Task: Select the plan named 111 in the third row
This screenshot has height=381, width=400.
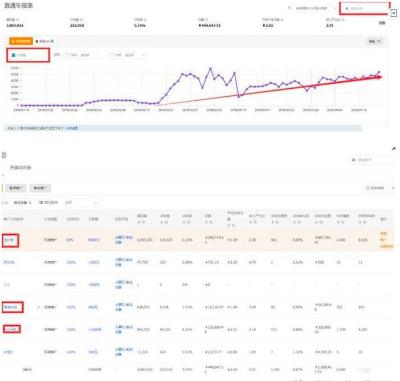Action: (x=7, y=285)
